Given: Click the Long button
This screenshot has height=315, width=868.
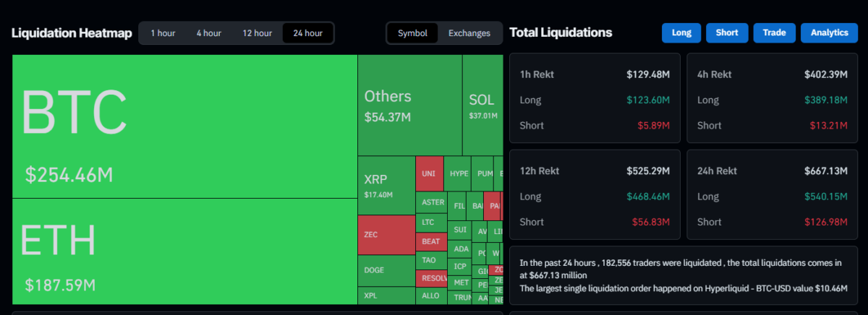Looking at the screenshot, I should [x=681, y=33].
